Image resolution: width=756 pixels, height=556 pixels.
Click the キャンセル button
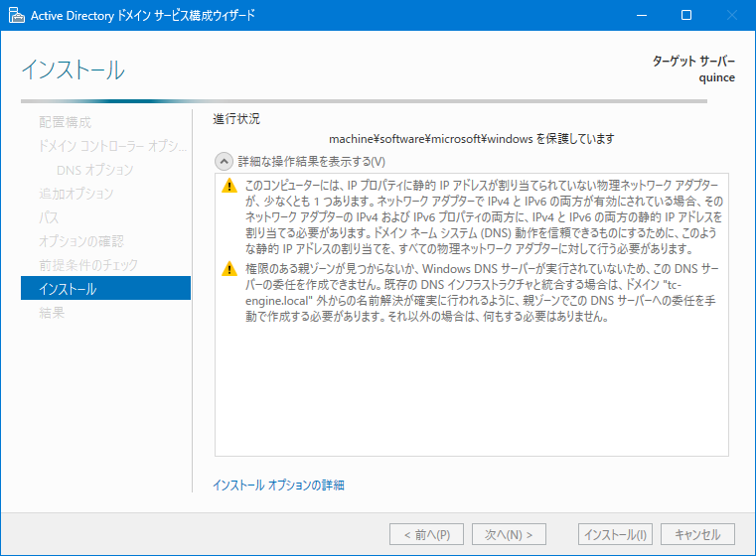click(x=697, y=534)
